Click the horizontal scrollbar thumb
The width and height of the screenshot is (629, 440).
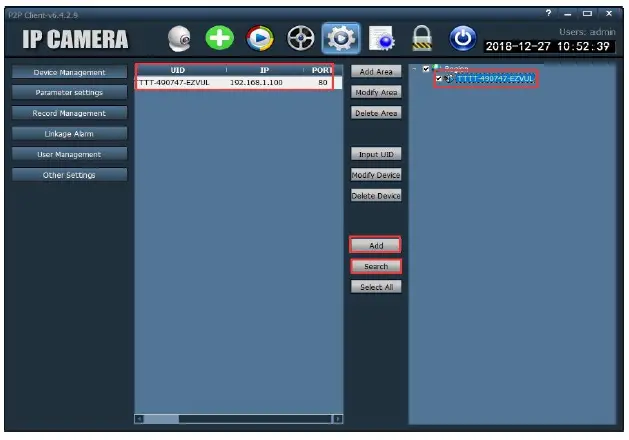click(x=161, y=419)
